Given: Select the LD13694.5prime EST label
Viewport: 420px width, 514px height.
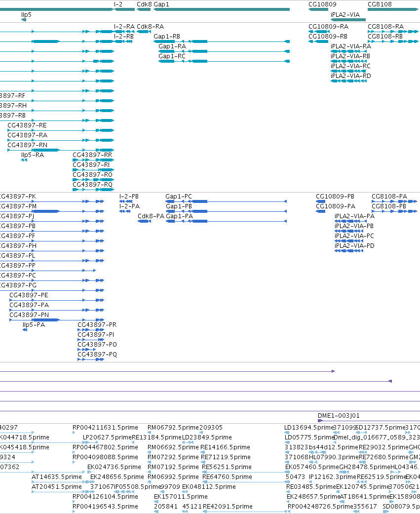Looking at the screenshot, I should (x=308, y=428).
